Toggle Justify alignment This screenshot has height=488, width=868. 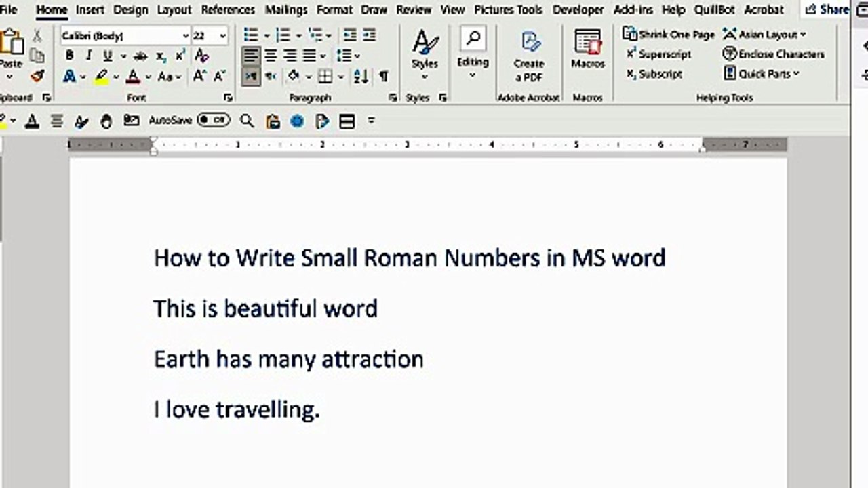(x=309, y=56)
